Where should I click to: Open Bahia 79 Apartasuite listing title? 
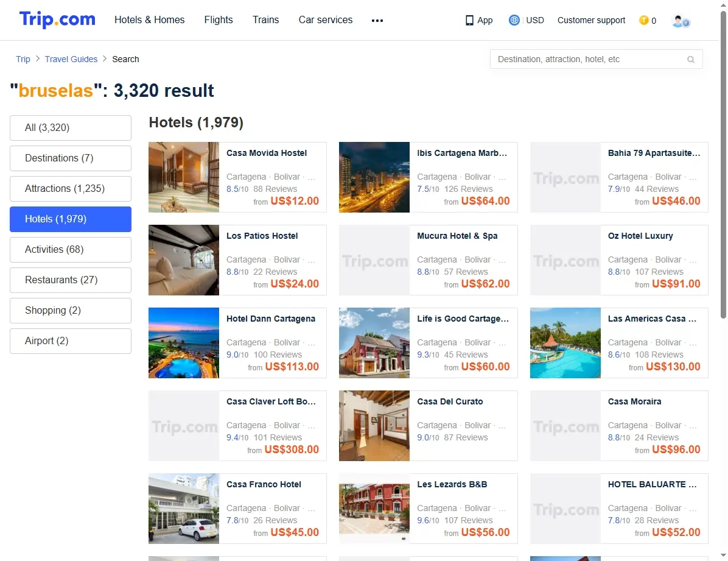click(x=654, y=153)
